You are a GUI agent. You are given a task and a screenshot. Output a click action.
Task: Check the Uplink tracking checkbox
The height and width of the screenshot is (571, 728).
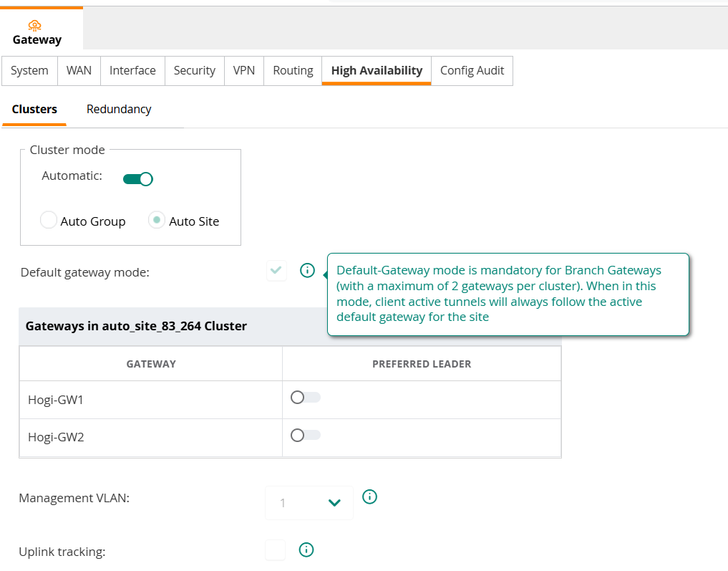click(x=275, y=550)
